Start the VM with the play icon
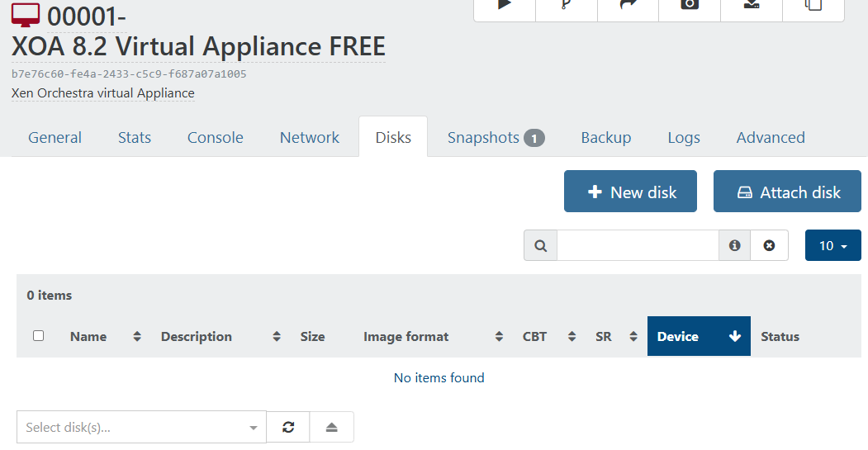The image size is (868, 450). (504, 5)
